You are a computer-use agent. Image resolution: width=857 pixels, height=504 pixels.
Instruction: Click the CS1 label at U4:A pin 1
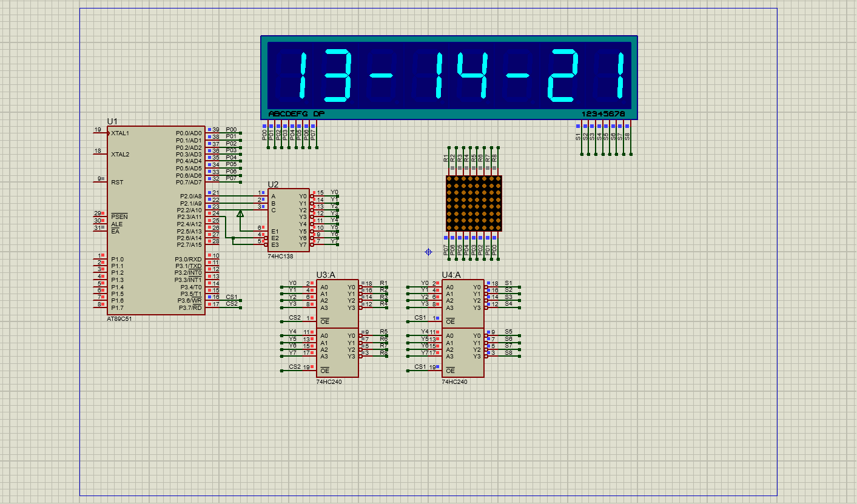pos(420,317)
